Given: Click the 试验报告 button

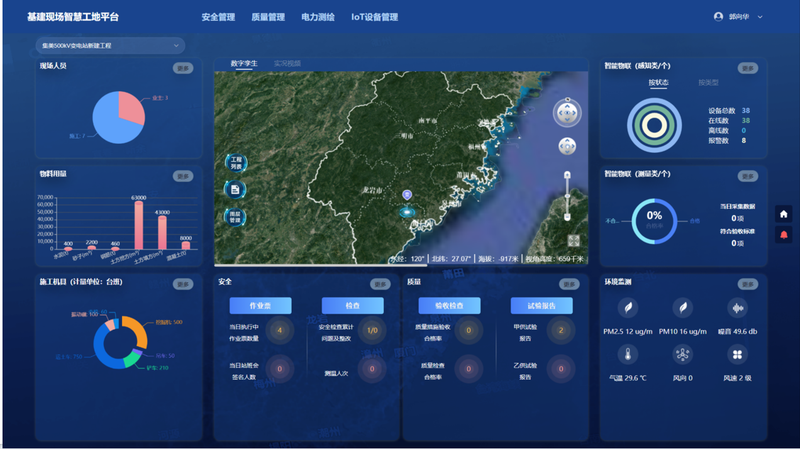Looking at the screenshot, I should pos(541,306).
